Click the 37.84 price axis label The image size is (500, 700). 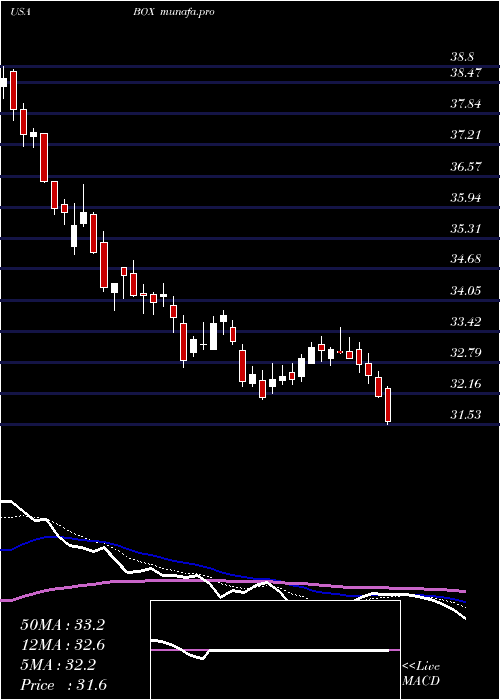point(466,104)
